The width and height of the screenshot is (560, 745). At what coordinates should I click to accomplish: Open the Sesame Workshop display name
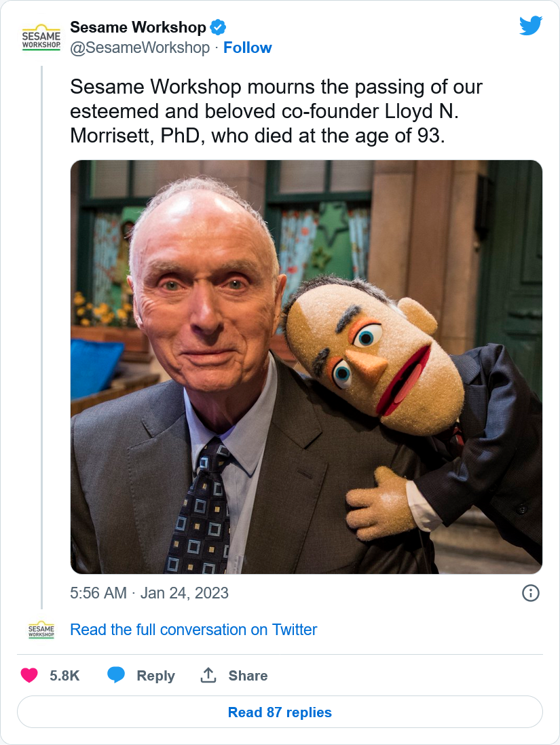pos(138,28)
